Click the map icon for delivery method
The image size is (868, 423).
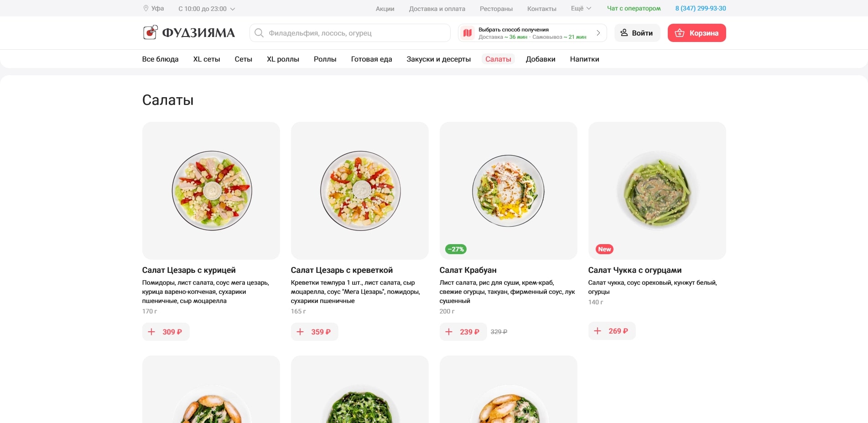point(468,33)
